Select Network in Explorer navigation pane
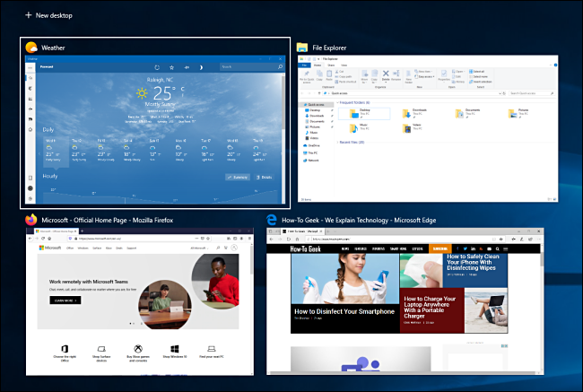 pos(311,161)
